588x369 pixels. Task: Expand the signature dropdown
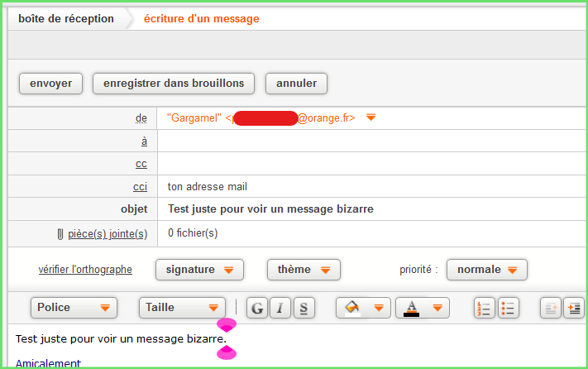pos(199,270)
